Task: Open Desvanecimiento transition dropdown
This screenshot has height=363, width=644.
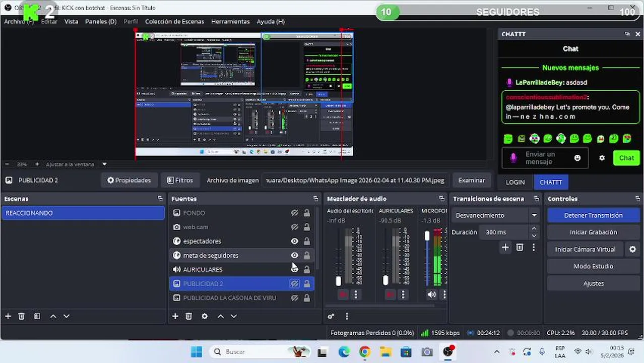Action: 495,215
